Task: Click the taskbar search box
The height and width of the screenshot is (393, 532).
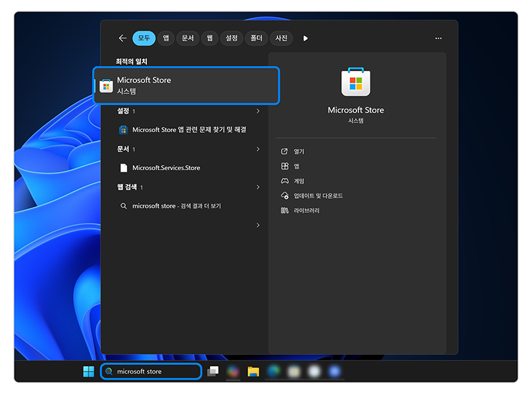Action: (x=152, y=371)
